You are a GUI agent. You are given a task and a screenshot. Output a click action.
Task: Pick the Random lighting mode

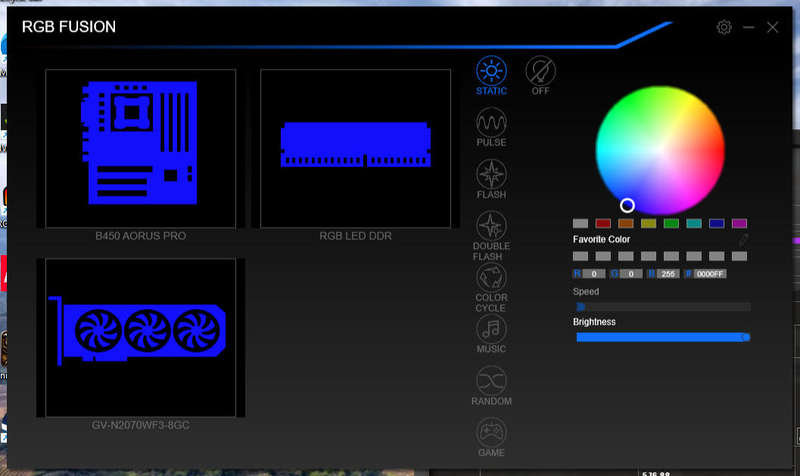pyautogui.click(x=491, y=381)
